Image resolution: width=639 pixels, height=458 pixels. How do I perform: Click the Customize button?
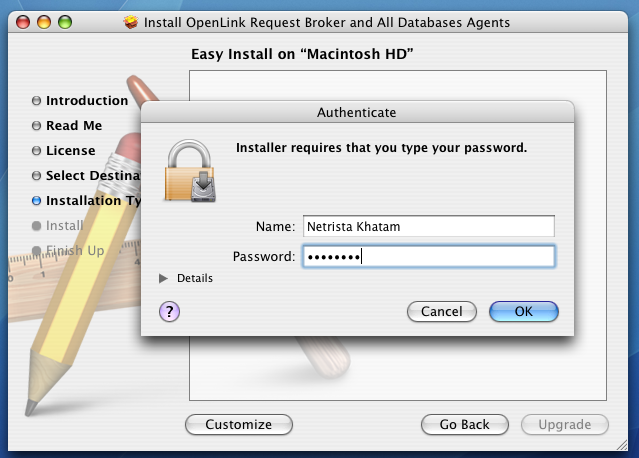pos(239,424)
